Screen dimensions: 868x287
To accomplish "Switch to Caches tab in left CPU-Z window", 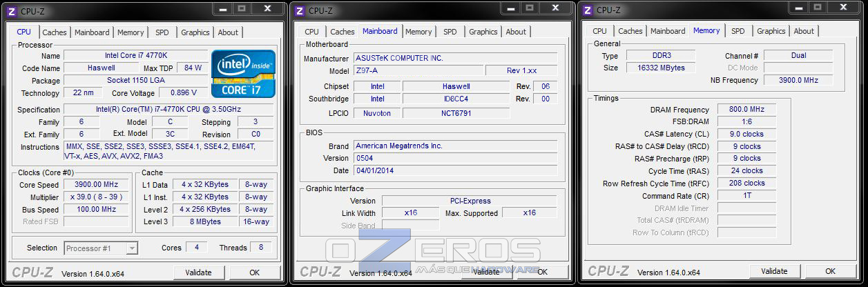I will (x=55, y=32).
